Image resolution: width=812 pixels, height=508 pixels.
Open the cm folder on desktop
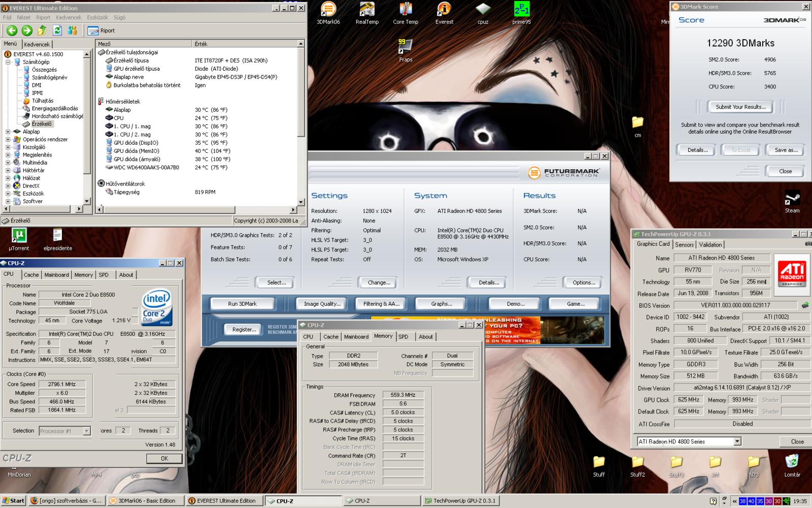(x=637, y=126)
